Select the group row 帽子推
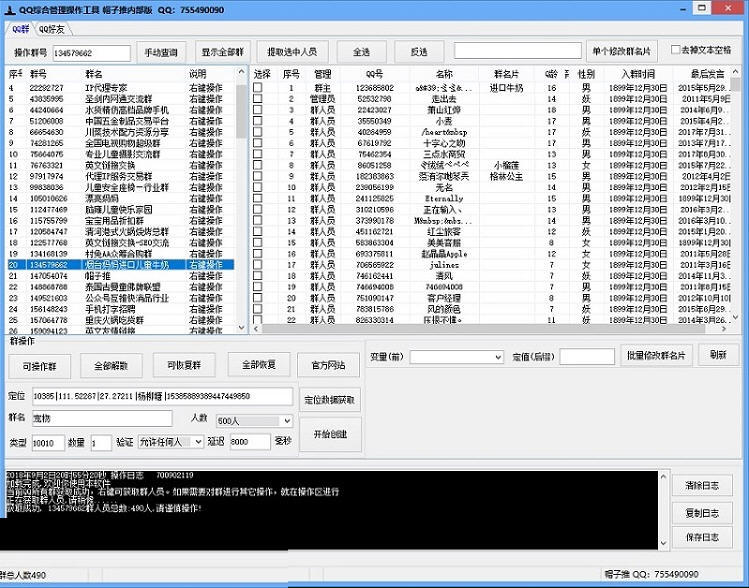Screen dimensions: 749x588 click(121, 276)
